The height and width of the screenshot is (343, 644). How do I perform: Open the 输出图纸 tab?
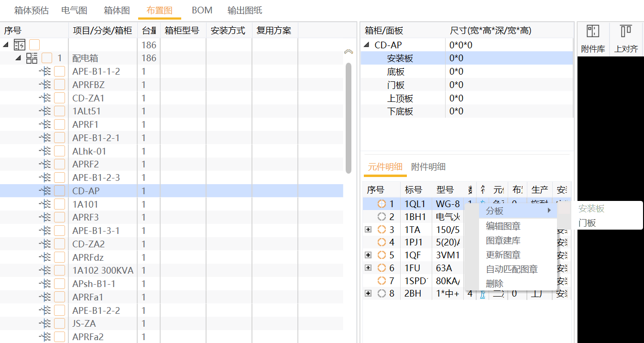245,10
